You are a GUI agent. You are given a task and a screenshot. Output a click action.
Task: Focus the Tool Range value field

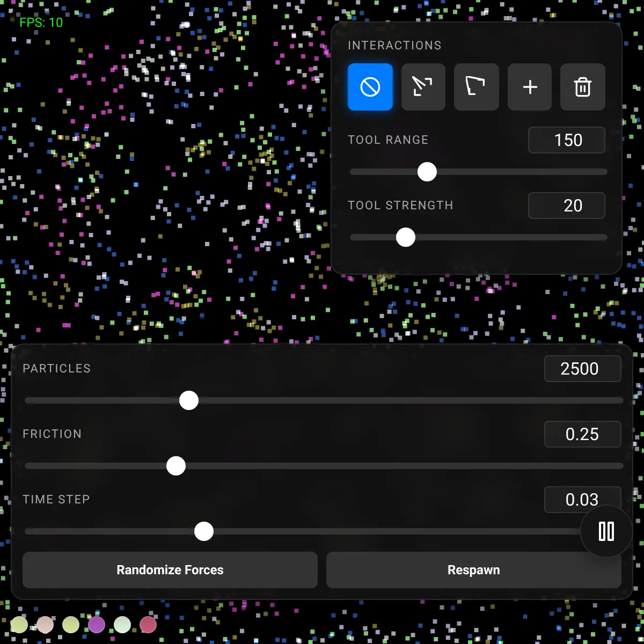click(567, 140)
